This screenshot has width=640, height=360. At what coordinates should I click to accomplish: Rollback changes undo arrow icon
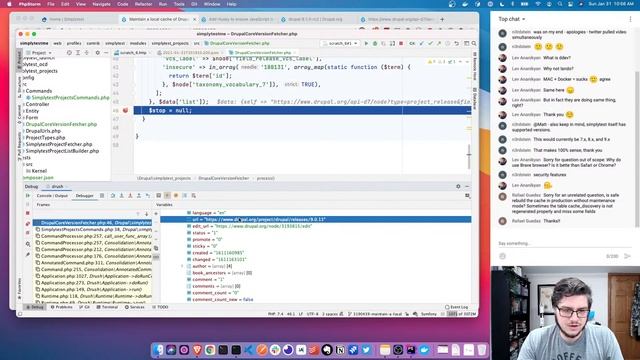pyautogui.click(x=456, y=43)
